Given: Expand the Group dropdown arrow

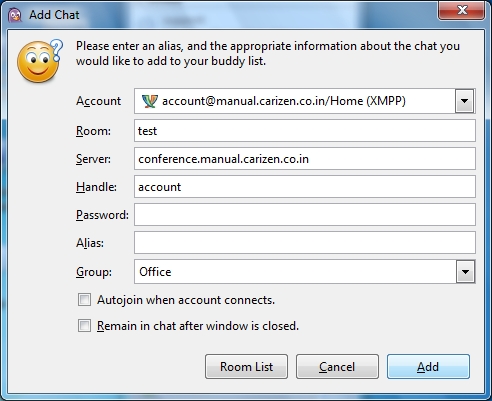Looking at the screenshot, I should 465,272.
